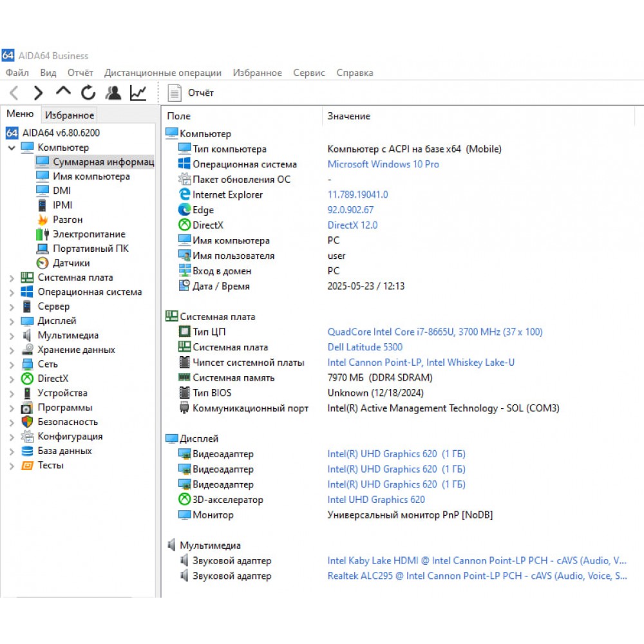The image size is (644, 644).
Task: Go forward with the right arrow toolbar button
Action: point(38,93)
